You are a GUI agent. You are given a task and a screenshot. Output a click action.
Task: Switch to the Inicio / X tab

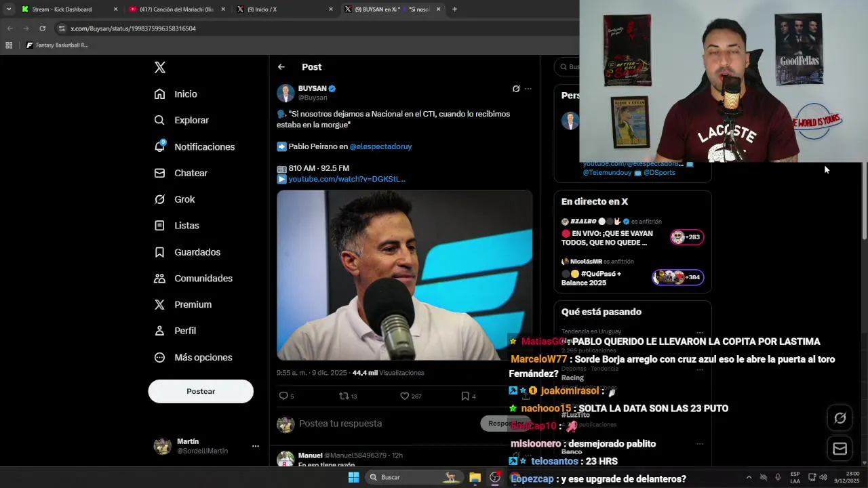click(x=262, y=9)
